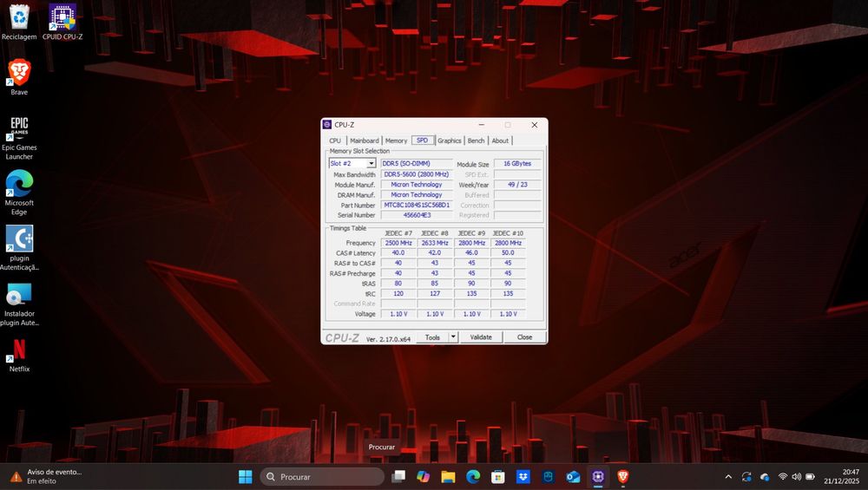Click the Tools button
Image resolution: width=868 pixels, height=490 pixels.
pos(432,337)
